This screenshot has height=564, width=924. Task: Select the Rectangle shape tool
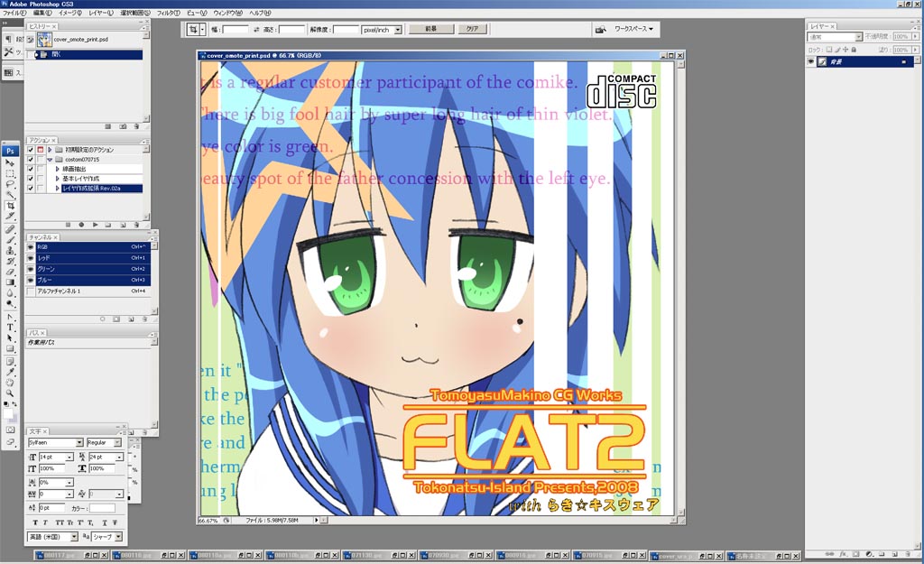10,348
